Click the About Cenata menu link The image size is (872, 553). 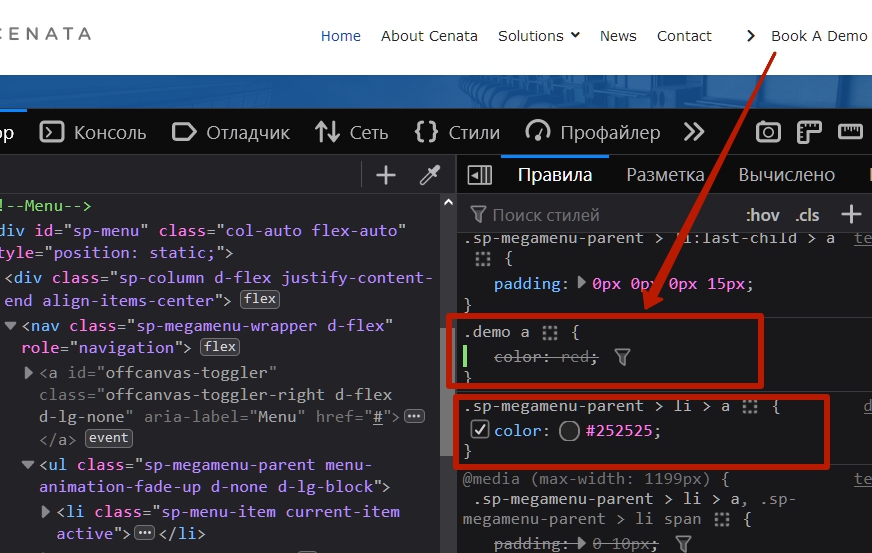[429, 36]
